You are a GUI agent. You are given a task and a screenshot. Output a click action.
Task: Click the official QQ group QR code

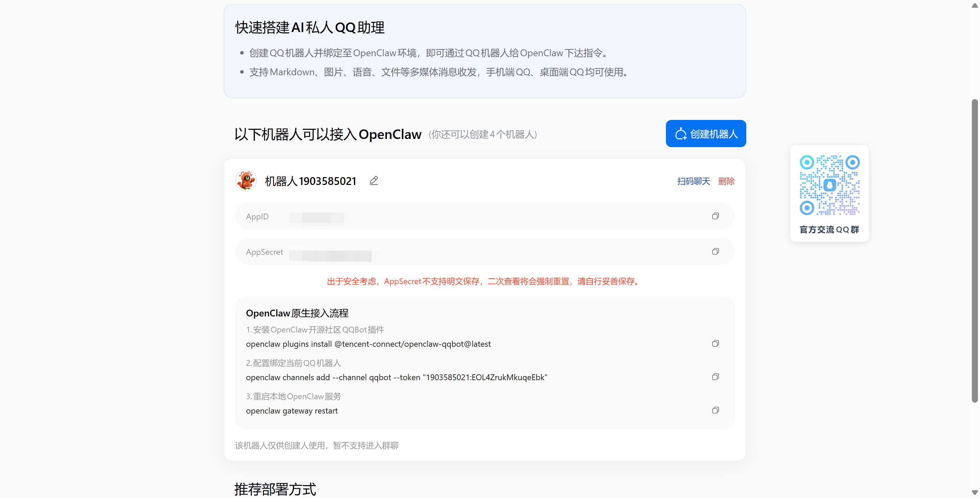tap(829, 185)
